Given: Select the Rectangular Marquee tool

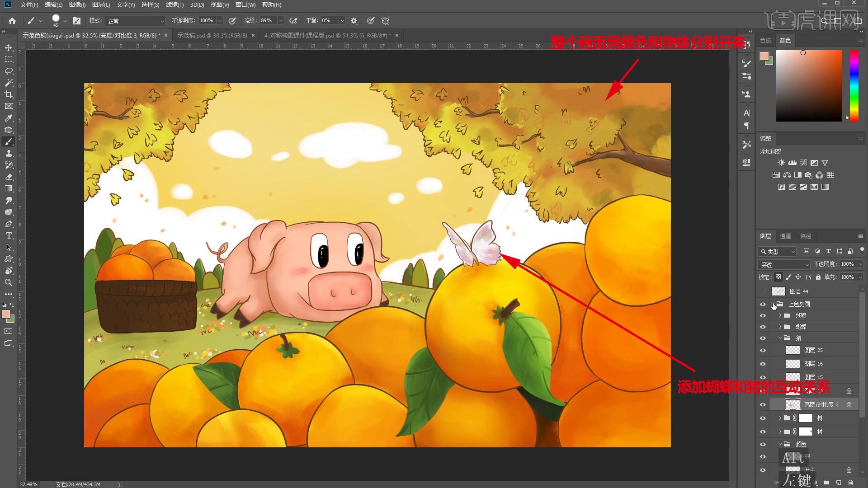Looking at the screenshot, I should (x=9, y=59).
